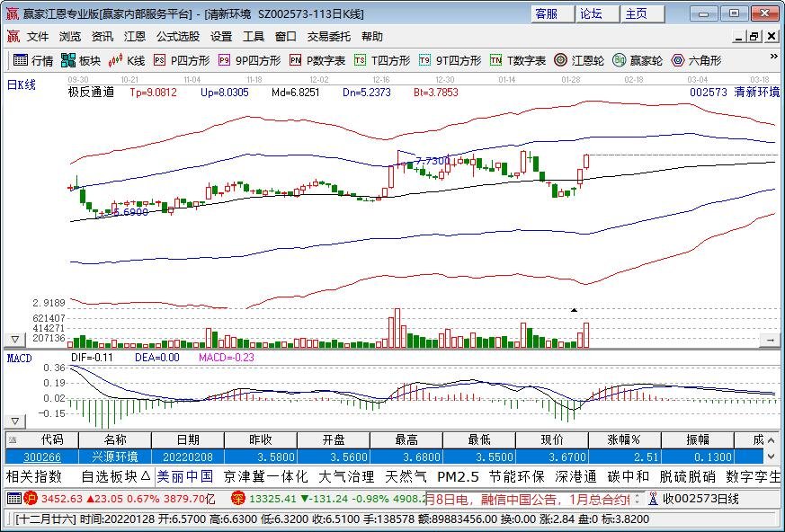This screenshot has height=532, width=785.
Task: Open the 文件 menu
Action: tap(38, 37)
